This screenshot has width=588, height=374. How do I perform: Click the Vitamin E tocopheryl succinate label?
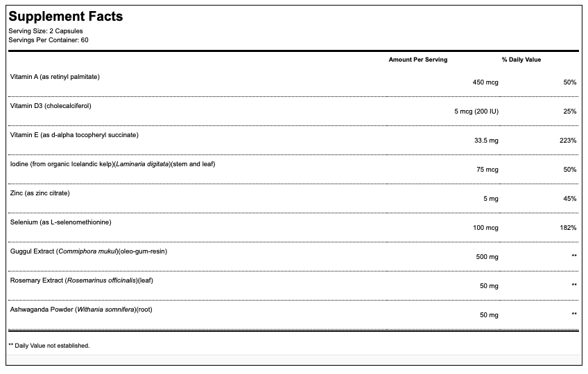(x=74, y=134)
